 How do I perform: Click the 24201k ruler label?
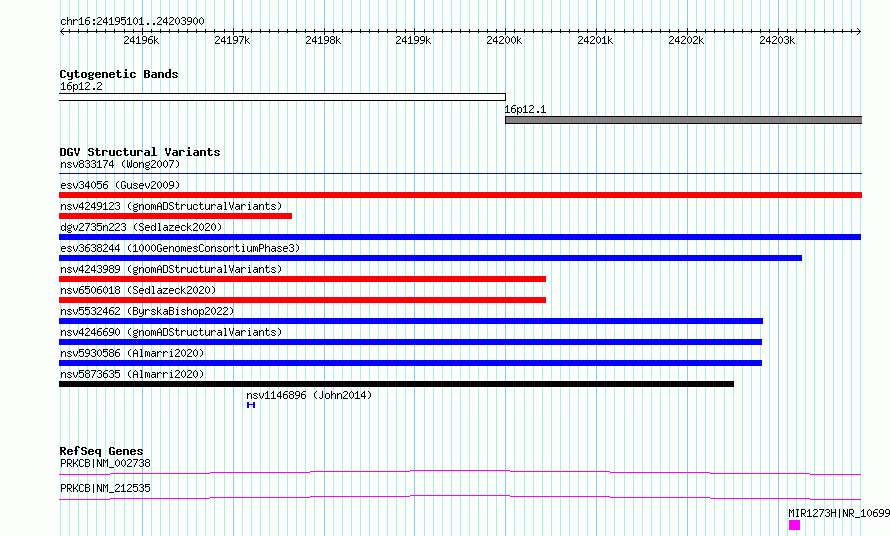(595, 40)
